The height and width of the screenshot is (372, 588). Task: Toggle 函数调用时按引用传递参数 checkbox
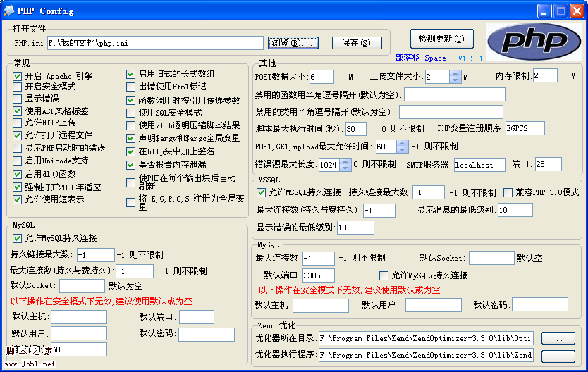pos(130,101)
